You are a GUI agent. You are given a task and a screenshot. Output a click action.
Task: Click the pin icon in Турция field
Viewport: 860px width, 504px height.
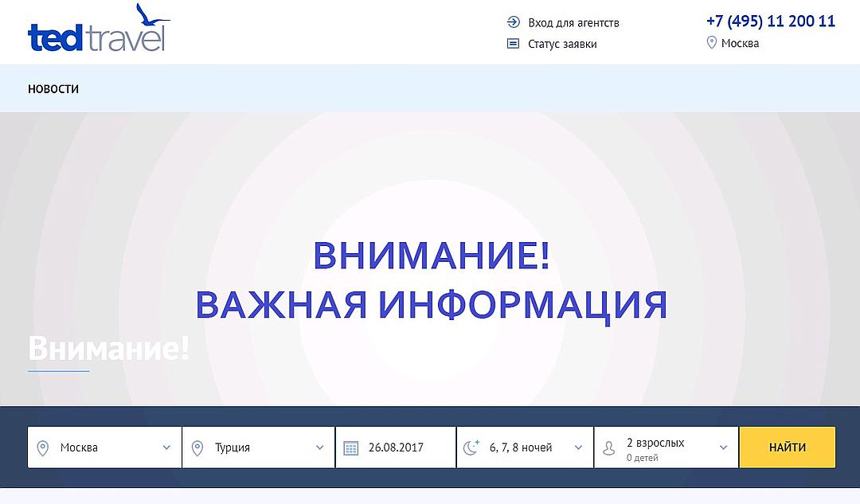pyautogui.click(x=197, y=447)
